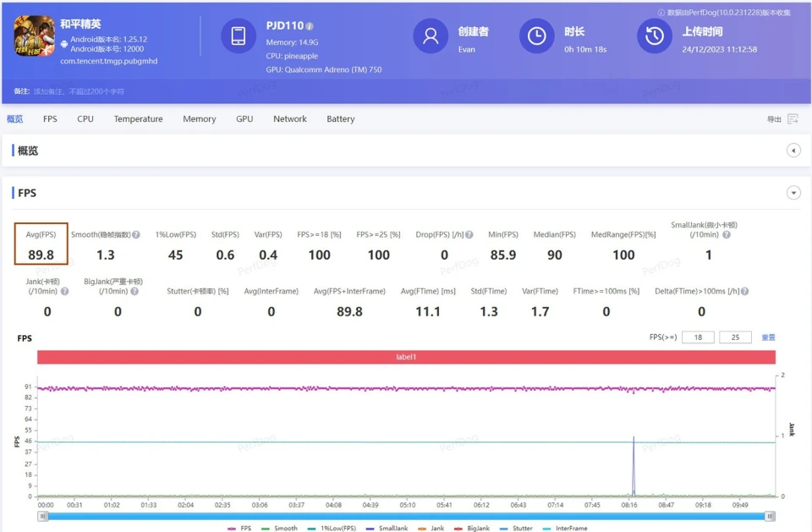Image resolution: width=812 pixels, height=532 pixels.
Task: Toggle the FPS series in chart legend
Action: 239,528
